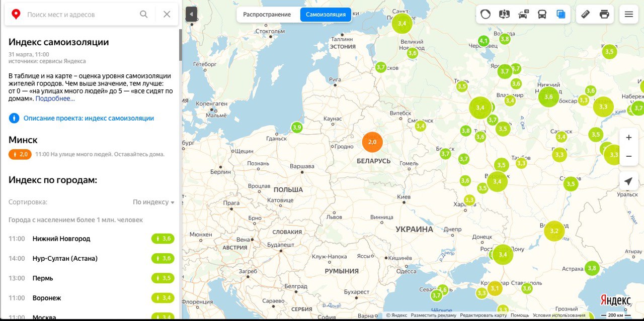Focus the Поиск мест и адресов field
Image resolution: width=644 pixels, height=321 pixels.
tap(82, 15)
